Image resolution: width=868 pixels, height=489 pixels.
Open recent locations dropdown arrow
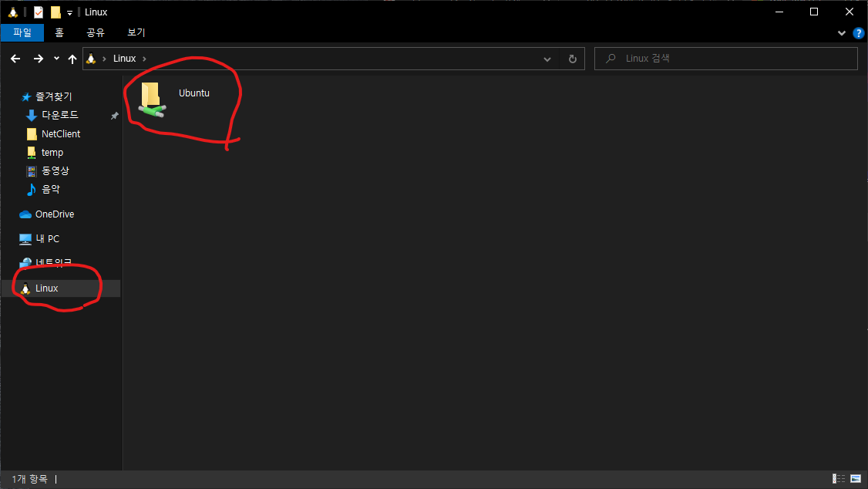click(x=56, y=58)
